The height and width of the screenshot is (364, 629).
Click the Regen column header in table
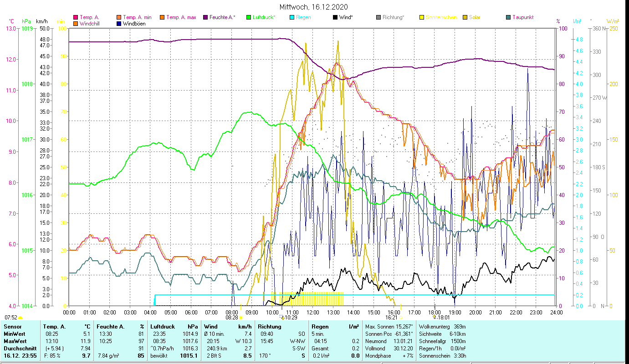pos(320,327)
